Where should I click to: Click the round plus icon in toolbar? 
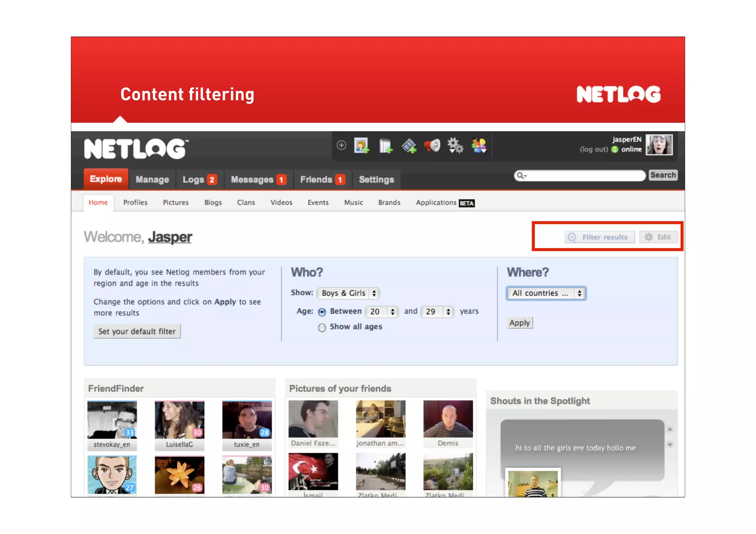[341, 145]
